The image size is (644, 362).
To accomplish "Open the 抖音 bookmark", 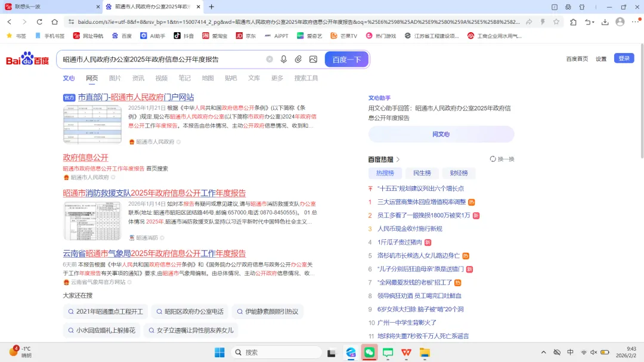I will coord(184,36).
